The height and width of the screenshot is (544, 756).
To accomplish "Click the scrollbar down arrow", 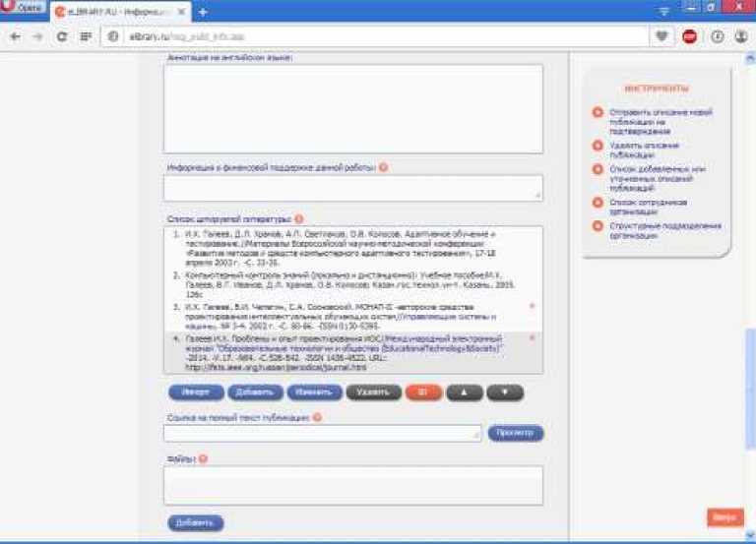I will point(750,535).
